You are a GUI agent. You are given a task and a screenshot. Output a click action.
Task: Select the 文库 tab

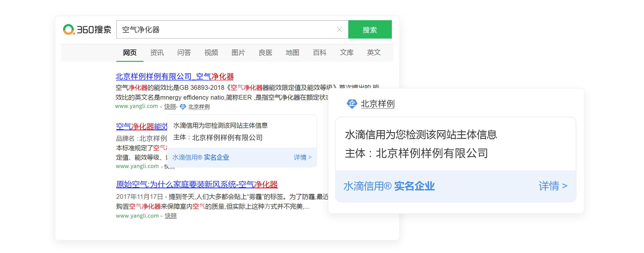346,53
